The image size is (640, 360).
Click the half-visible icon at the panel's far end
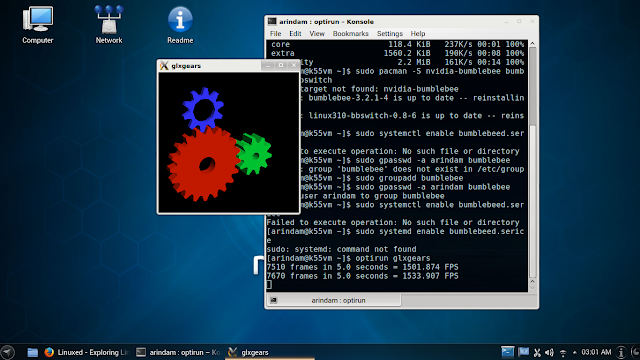[635, 352]
